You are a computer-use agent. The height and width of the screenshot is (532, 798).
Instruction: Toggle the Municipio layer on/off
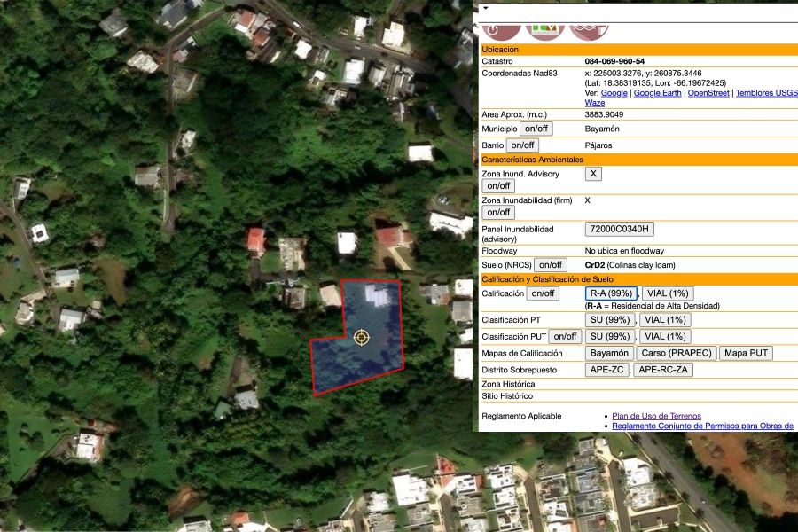[x=536, y=129]
